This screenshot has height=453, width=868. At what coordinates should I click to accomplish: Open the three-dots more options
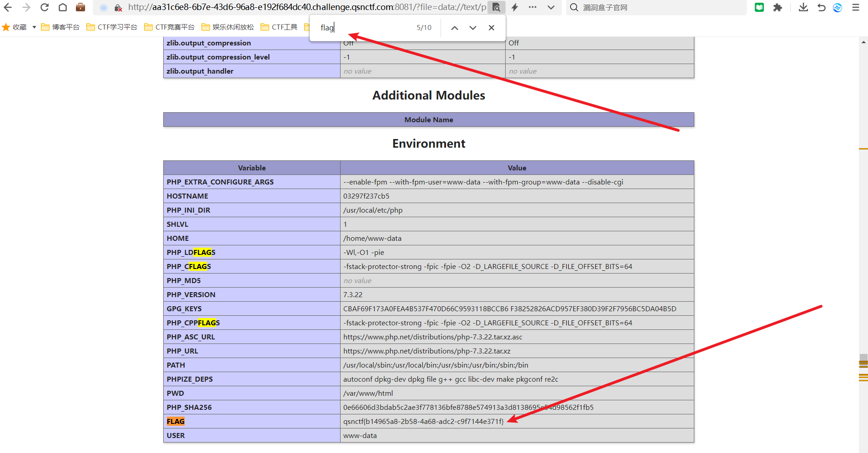pos(532,7)
